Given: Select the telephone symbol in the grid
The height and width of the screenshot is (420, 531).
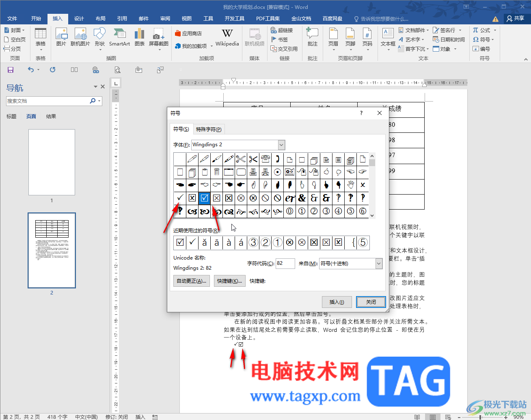Looking at the screenshot, I should coord(265,159).
